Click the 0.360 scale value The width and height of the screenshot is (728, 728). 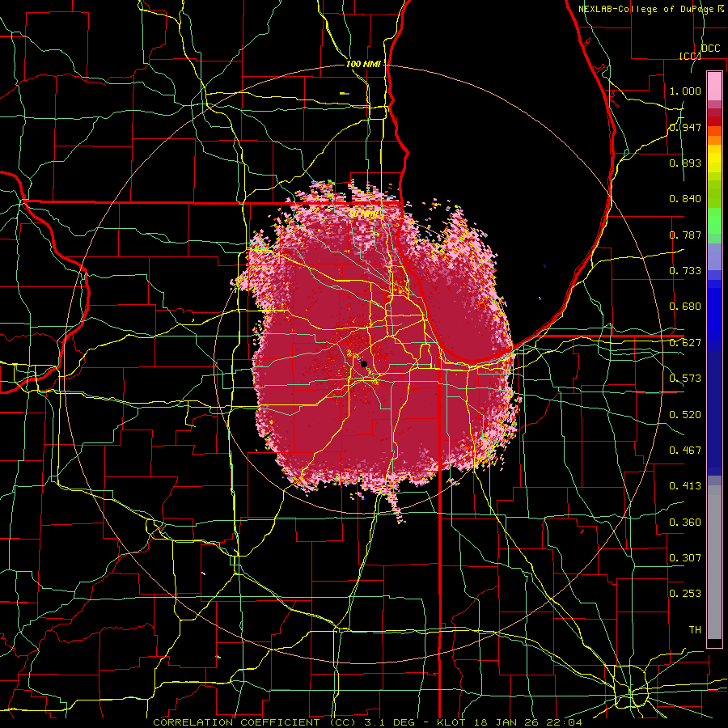click(685, 523)
